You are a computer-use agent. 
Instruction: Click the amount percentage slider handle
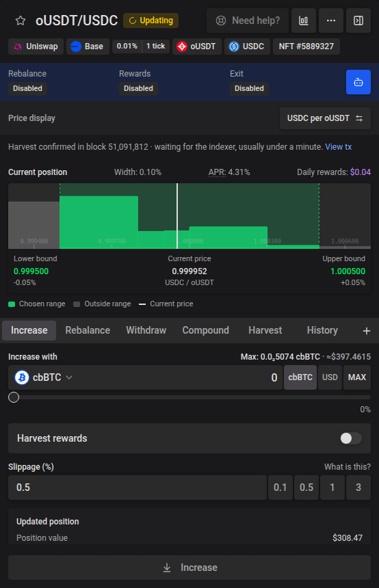(x=14, y=397)
